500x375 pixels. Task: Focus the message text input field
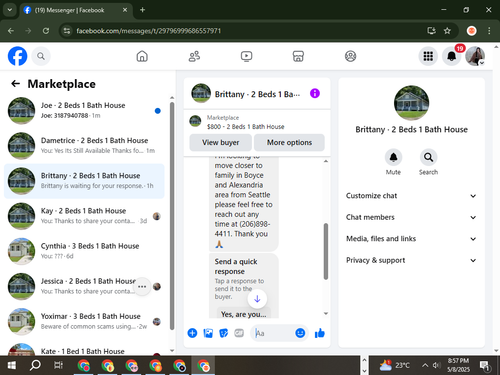pos(273,333)
